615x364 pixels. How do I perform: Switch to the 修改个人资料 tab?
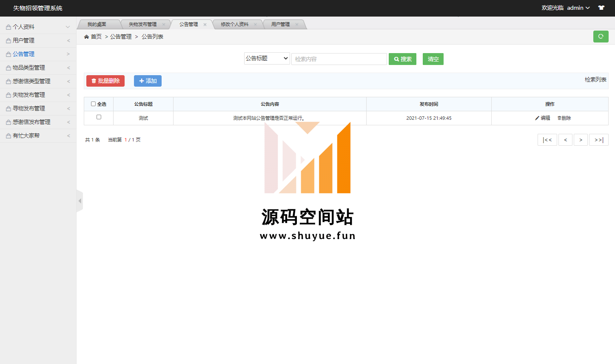pos(235,24)
